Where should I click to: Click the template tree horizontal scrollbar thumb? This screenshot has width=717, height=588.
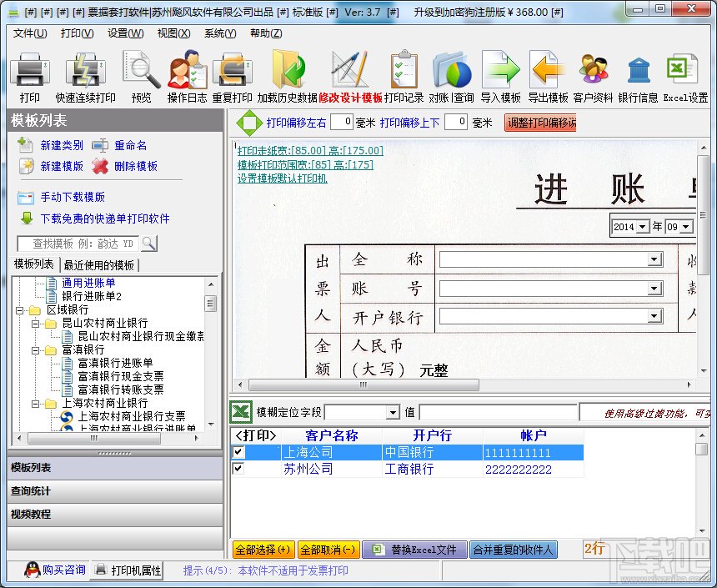[x=93, y=438]
